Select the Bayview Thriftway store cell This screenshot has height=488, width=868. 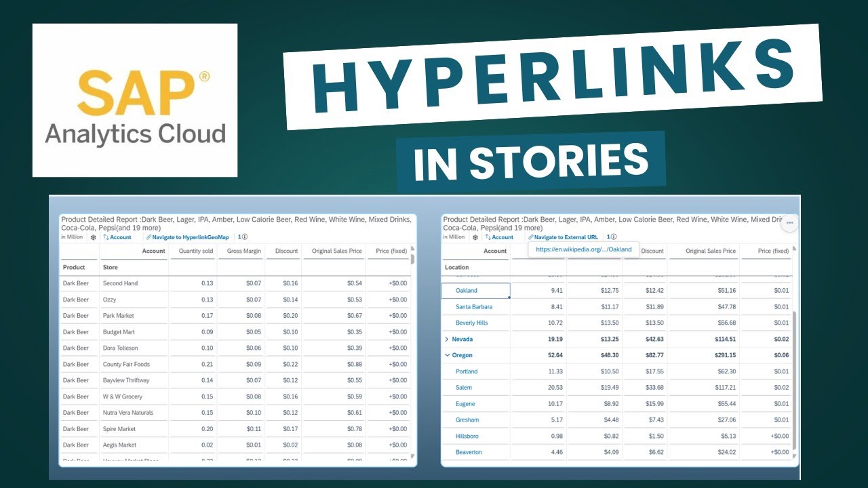coord(126,381)
